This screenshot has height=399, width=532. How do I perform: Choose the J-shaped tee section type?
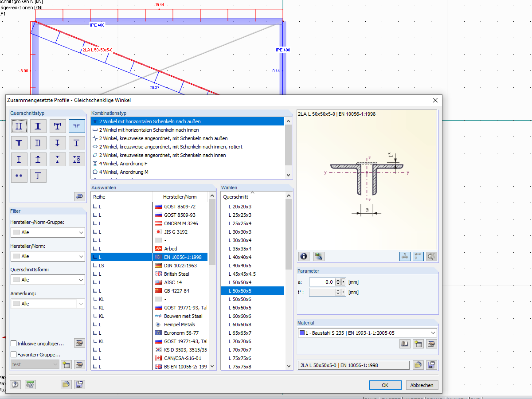tap(38, 176)
